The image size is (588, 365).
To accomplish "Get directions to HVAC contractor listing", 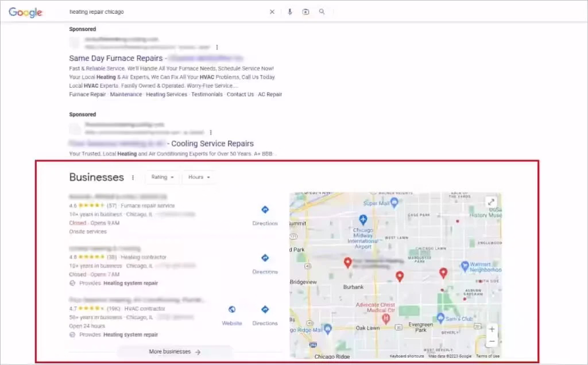I will click(x=265, y=315).
